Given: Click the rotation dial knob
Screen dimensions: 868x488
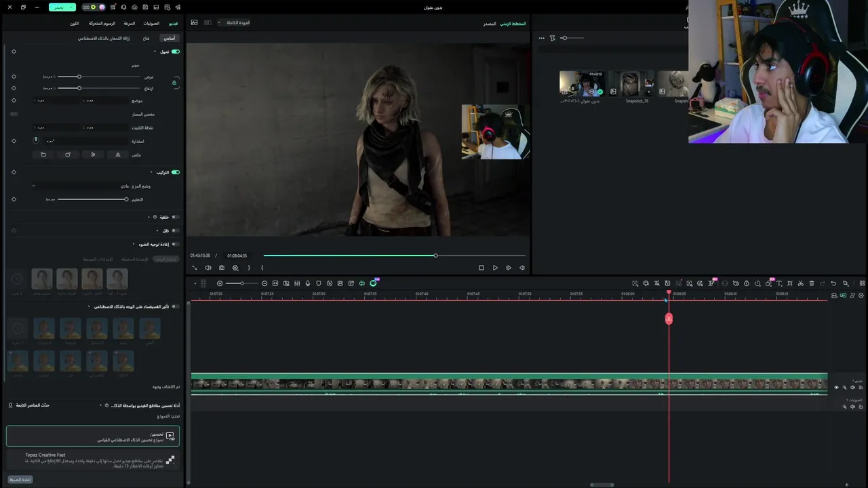Looking at the screenshot, I should pos(36,140).
